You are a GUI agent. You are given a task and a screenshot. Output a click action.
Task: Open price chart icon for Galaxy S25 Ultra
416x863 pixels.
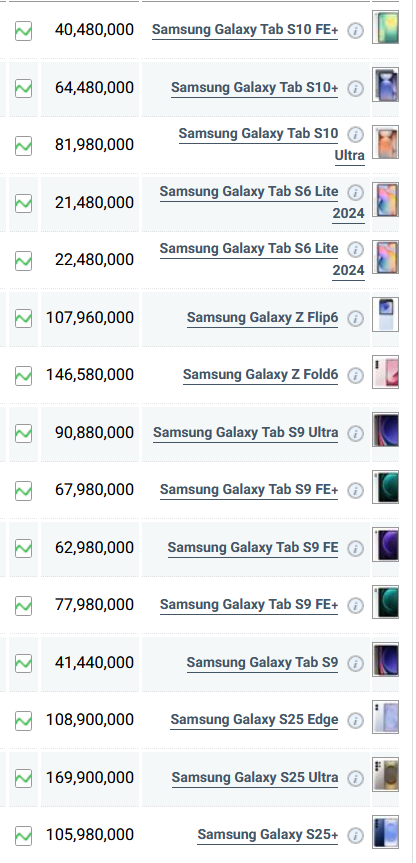click(23, 778)
